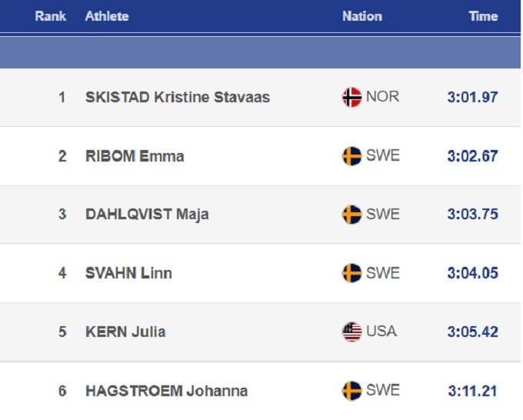Click the Nation column header
This screenshot has width=523, height=420.
(x=362, y=16)
